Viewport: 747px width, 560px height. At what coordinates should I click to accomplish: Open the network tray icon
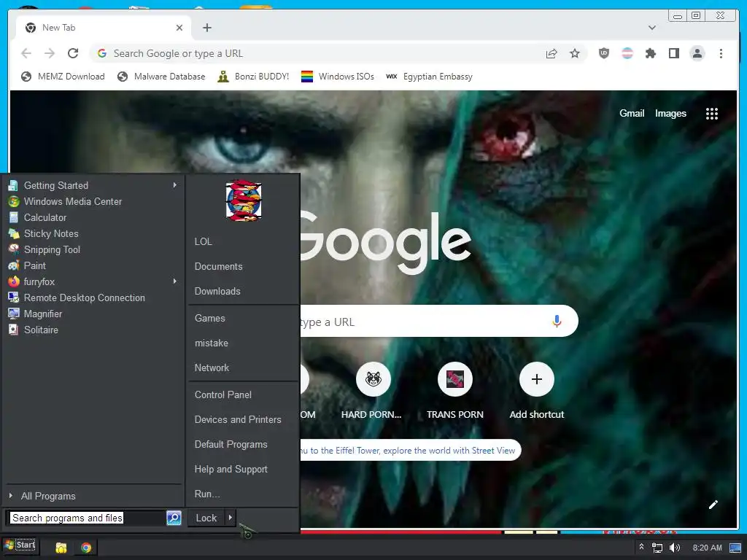657,548
